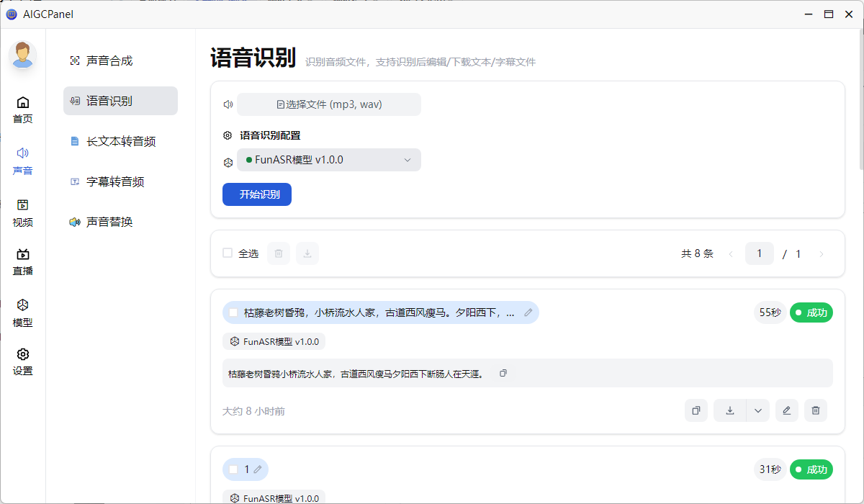Click 选择文件 (mp3, wav) button
864x504 pixels.
coord(329,104)
